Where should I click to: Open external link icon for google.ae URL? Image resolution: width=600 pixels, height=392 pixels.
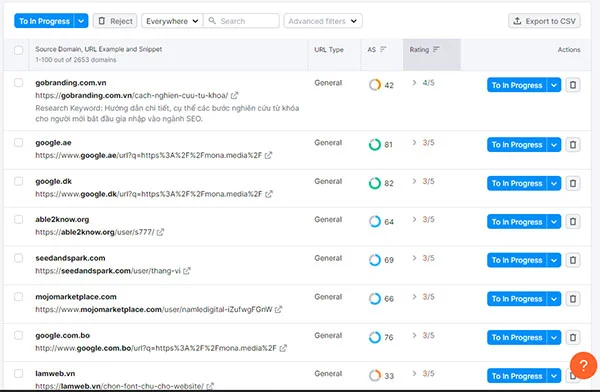tap(269, 155)
